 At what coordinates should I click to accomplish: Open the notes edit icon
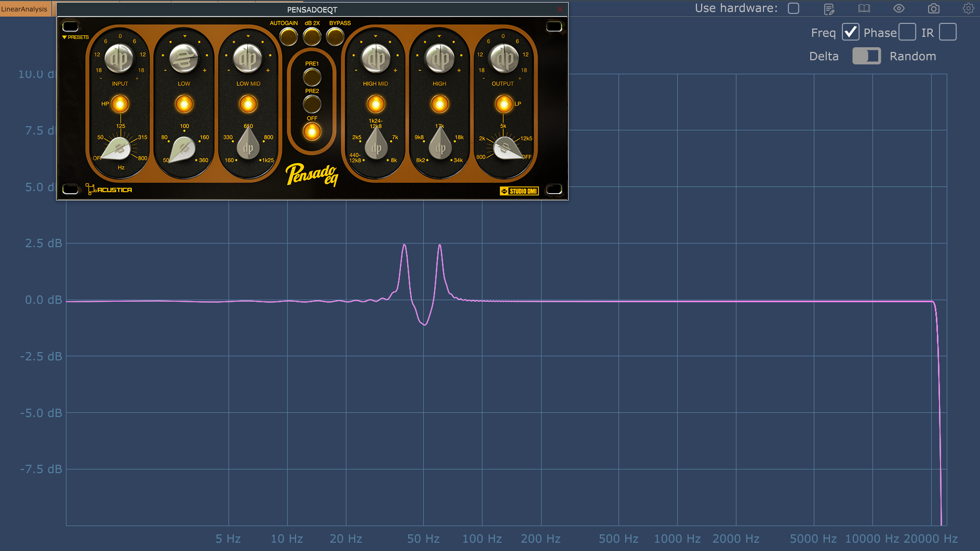coord(829,9)
